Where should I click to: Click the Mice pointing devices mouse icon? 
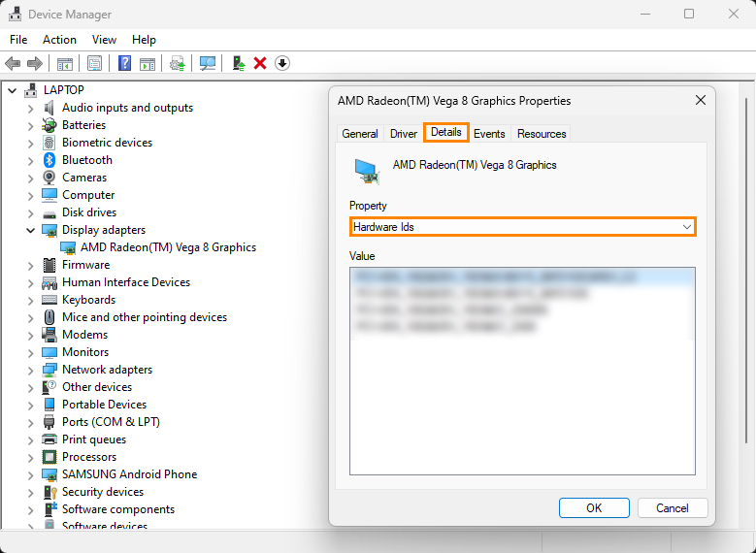click(x=49, y=317)
